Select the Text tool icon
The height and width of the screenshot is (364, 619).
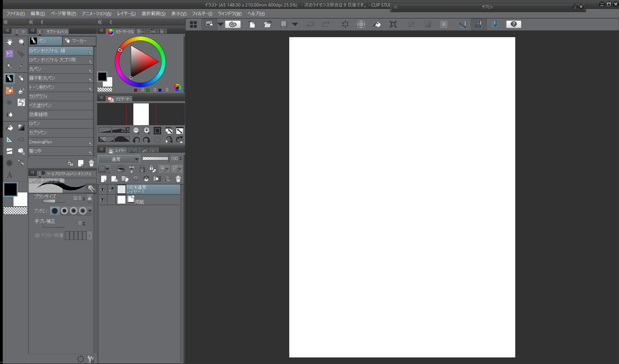coord(9,175)
